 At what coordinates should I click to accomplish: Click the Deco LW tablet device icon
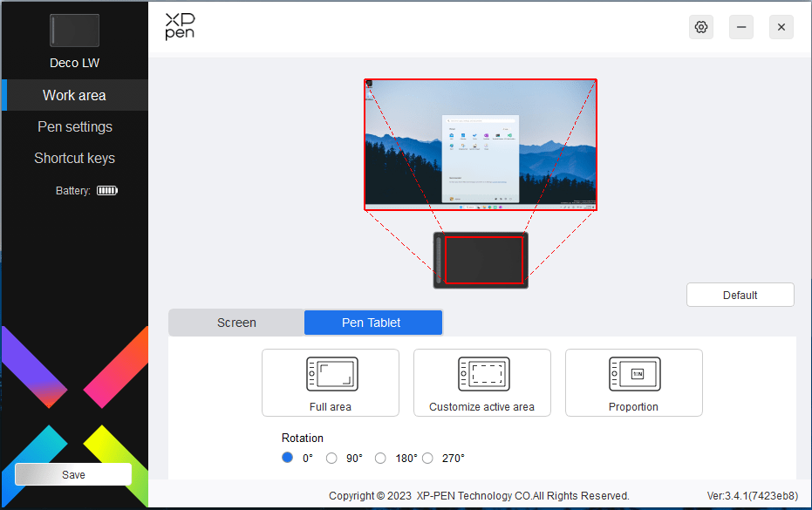[75, 31]
